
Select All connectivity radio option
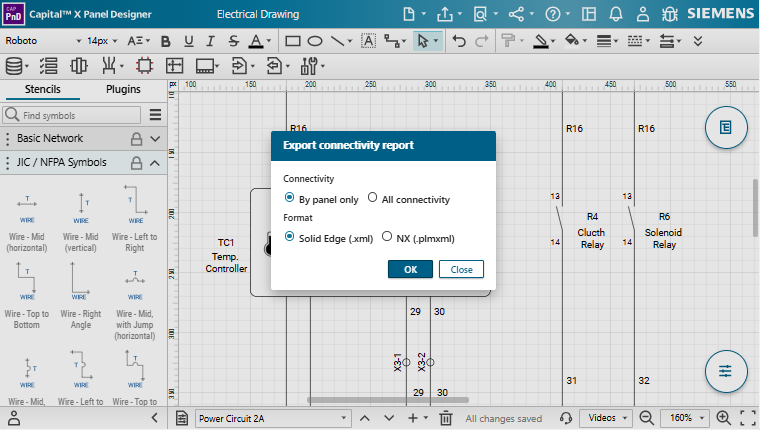coord(372,197)
